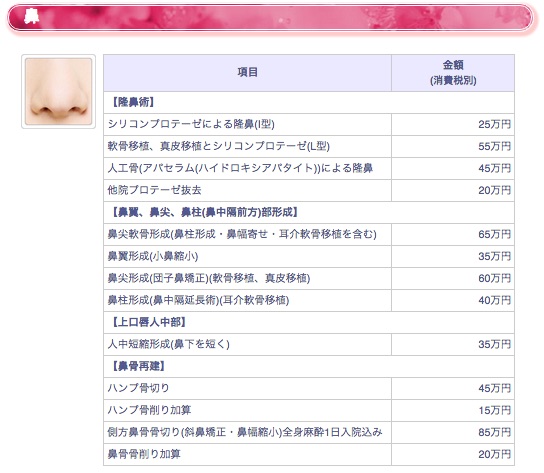Click the pink 鼻 section banner
This screenshot has width=544, height=473.
point(270,17)
